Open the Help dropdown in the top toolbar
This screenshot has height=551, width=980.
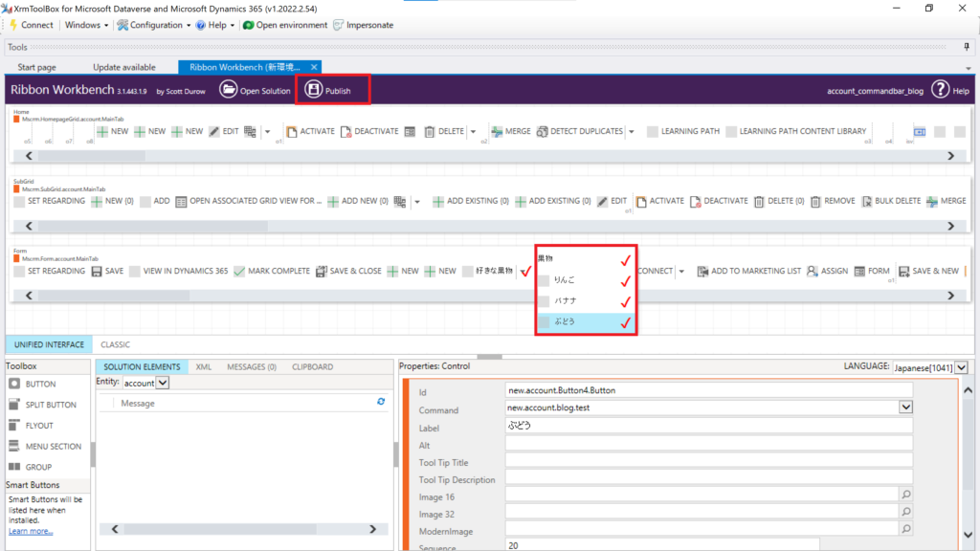(215, 25)
